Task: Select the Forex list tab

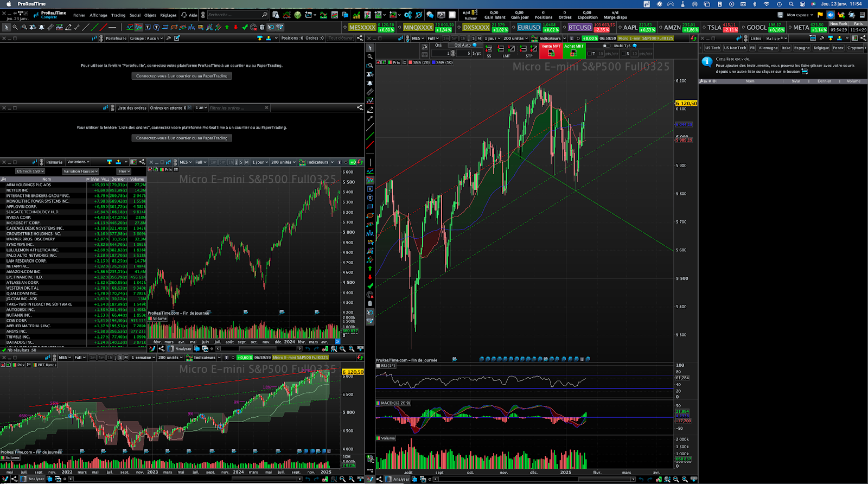Action: (838, 48)
